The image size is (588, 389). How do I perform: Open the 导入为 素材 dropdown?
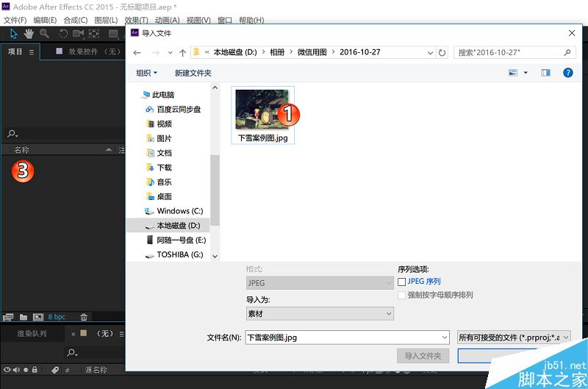tap(320, 314)
